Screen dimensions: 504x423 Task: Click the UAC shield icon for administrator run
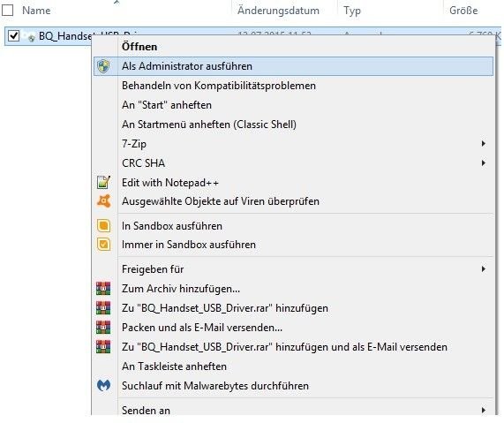pyautogui.click(x=103, y=66)
